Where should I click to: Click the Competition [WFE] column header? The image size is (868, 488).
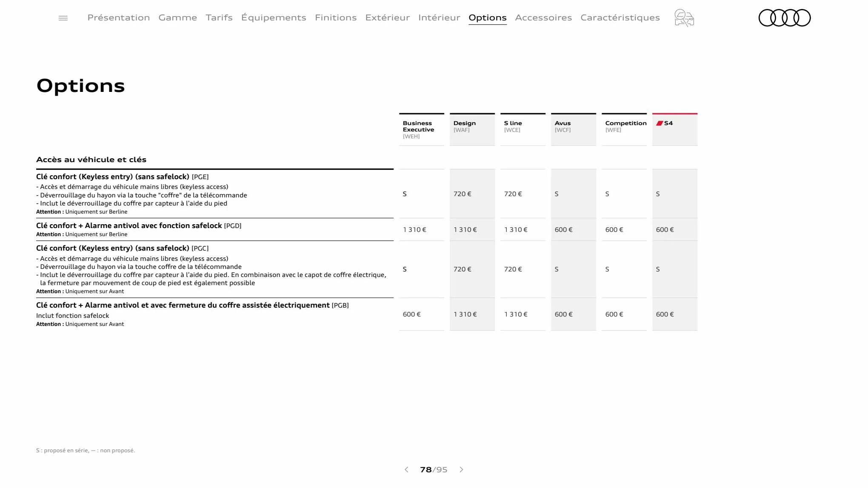coord(624,129)
